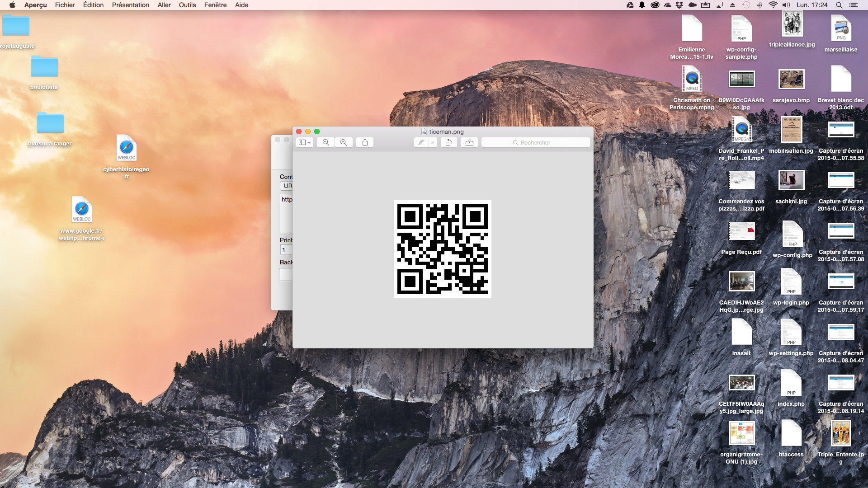The image size is (868, 488).
Task: Open Spotlight search in menu bar
Action: click(x=839, y=5)
